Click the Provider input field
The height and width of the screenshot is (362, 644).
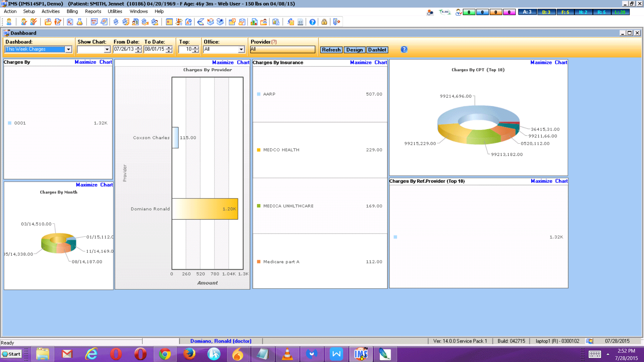(283, 49)
